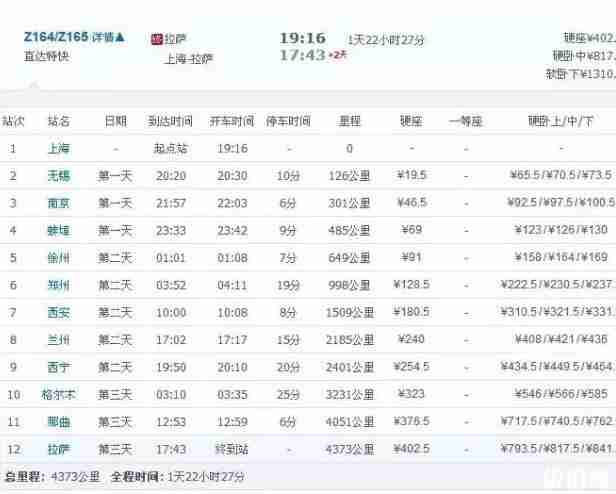
Task: Select sleeper prices ¥123/¥126/¥130
Action: click(x=561, y=230)
